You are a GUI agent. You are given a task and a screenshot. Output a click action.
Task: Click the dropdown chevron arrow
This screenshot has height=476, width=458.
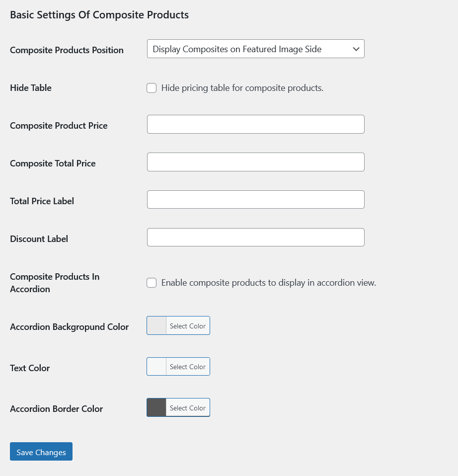pyautogui.click(x=356, y=49)
